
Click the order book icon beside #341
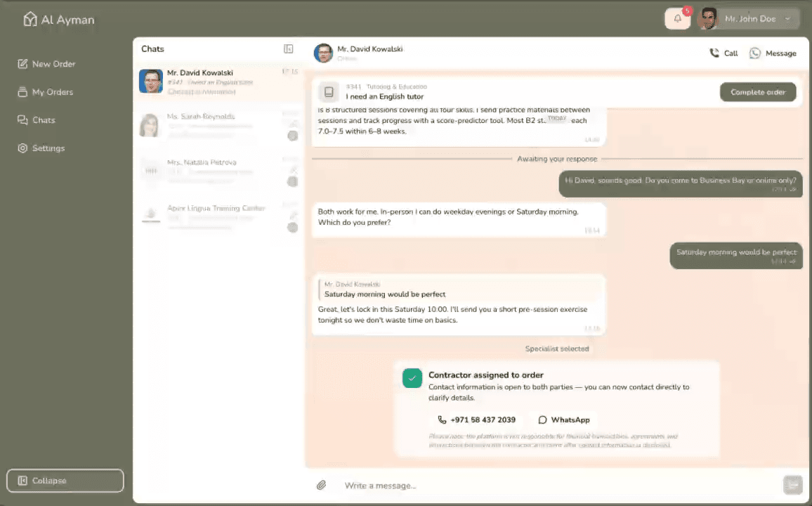coord(328,91)
